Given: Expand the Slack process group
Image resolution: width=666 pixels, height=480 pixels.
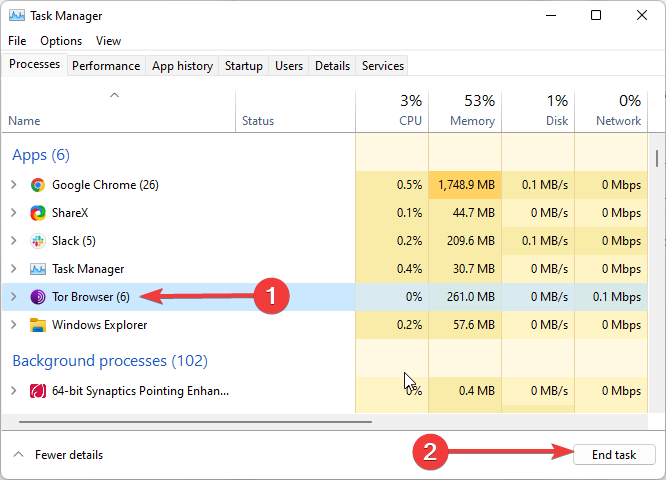Looking at the screenshot, I should pyautogui.click(x=14, y=241).
